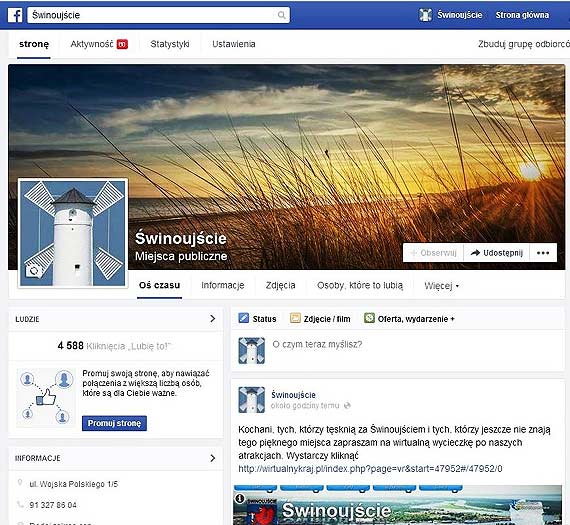The width and height of the screenshot is (570, 525).
Task: Click the Facebook logo icon
Action: click(15, 15)
